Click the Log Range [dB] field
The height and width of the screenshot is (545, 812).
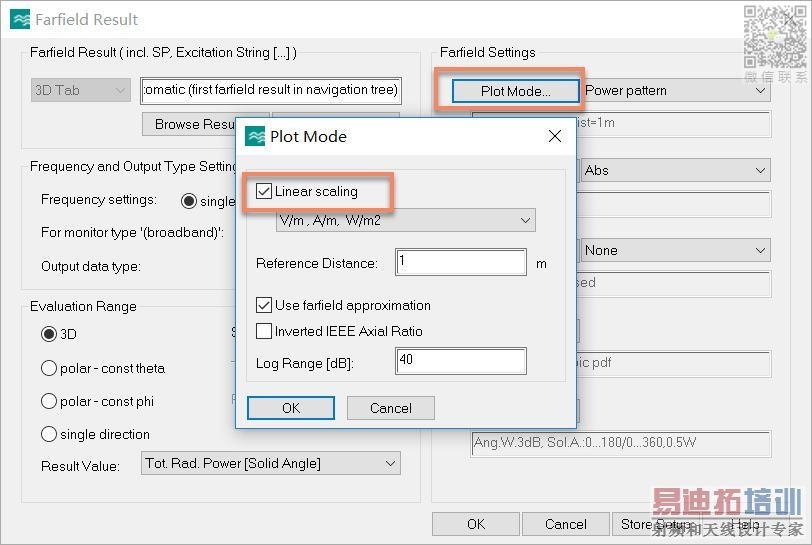460,360
